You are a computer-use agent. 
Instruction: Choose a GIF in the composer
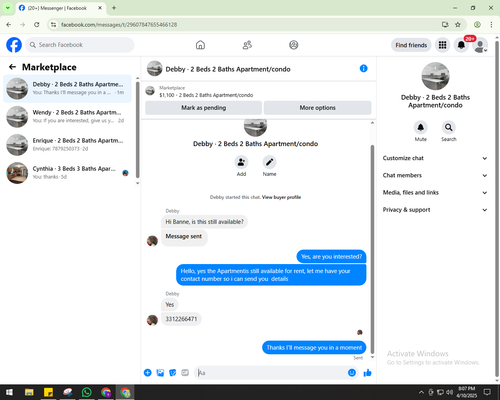[x=185, y=373]
